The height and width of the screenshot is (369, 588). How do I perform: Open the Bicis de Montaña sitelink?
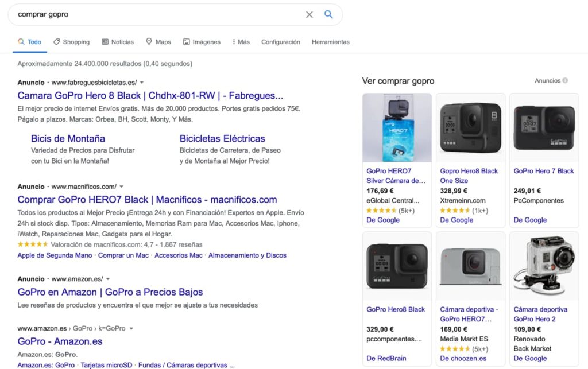tap(68, 138)
